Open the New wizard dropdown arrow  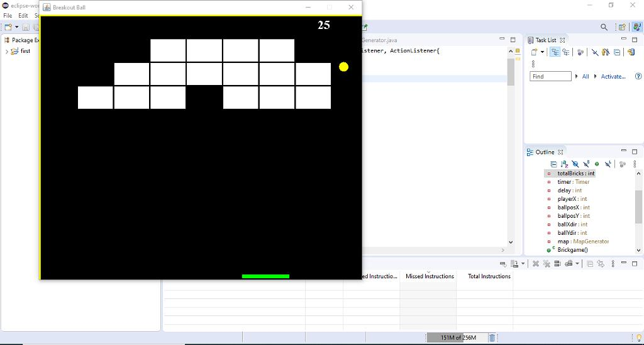[17, 27]
